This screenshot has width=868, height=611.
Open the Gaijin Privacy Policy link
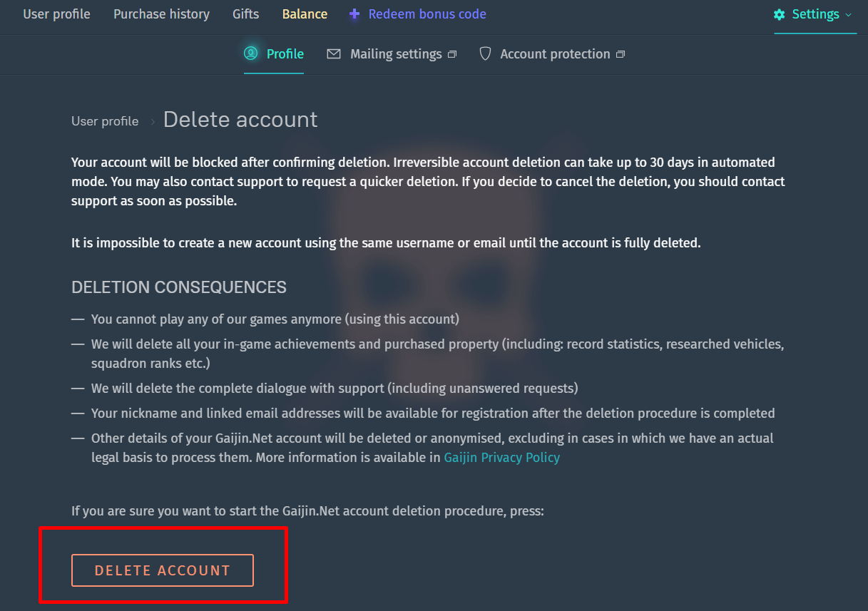click(x=501, y=458)
